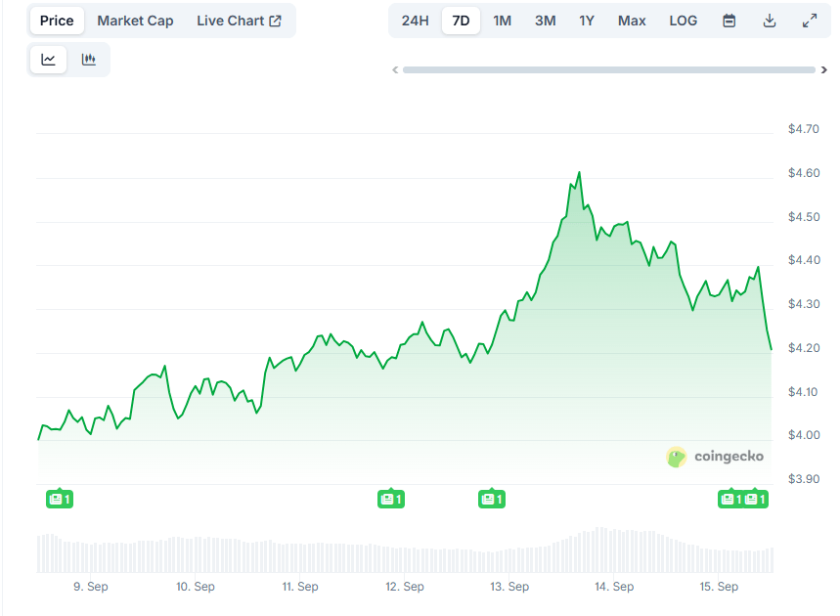Expand the chart to fullscreen
Viewport: 840px width, 616px height.
(x=810, y=20)
